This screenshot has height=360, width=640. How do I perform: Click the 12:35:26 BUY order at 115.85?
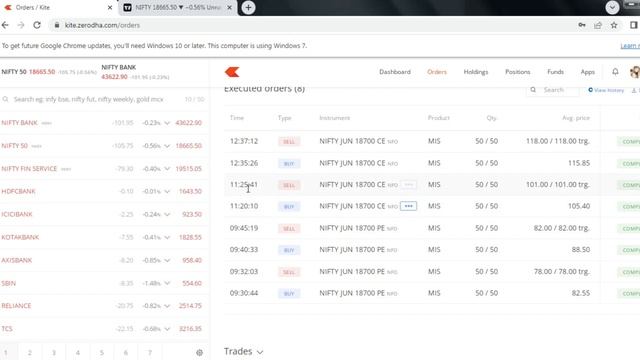432,163
